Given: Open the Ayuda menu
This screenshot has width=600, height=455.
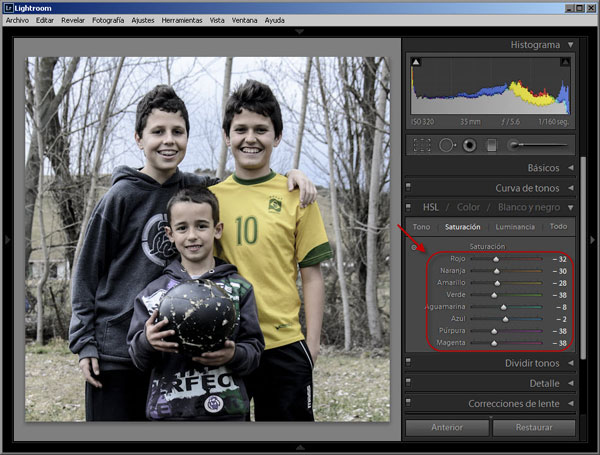Looking at the screenshot, I should coord(274,20).
